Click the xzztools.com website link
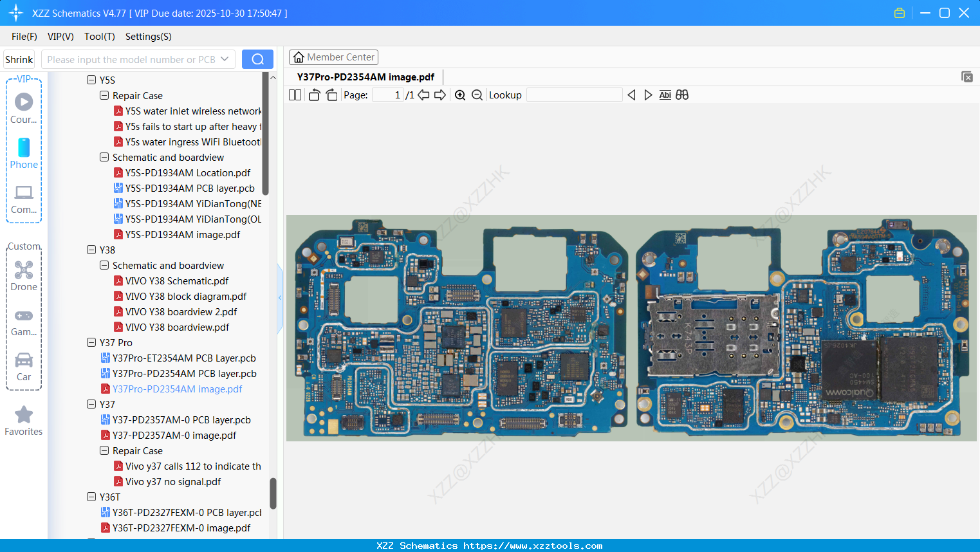The image size is (980, 552). pos(533,546)
